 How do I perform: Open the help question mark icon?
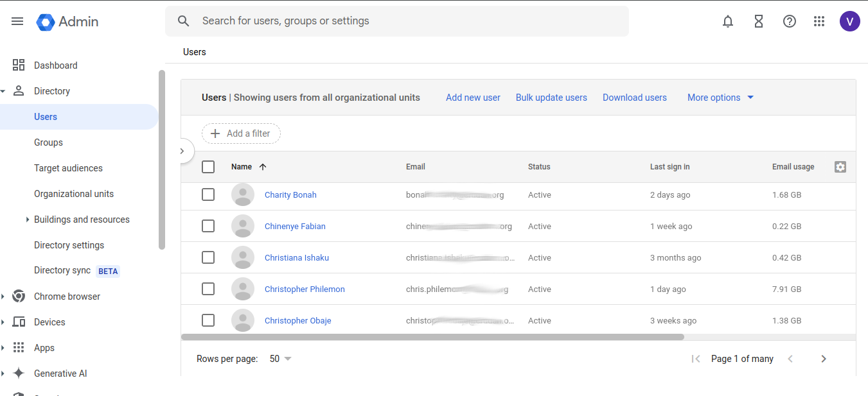[790, 21]
